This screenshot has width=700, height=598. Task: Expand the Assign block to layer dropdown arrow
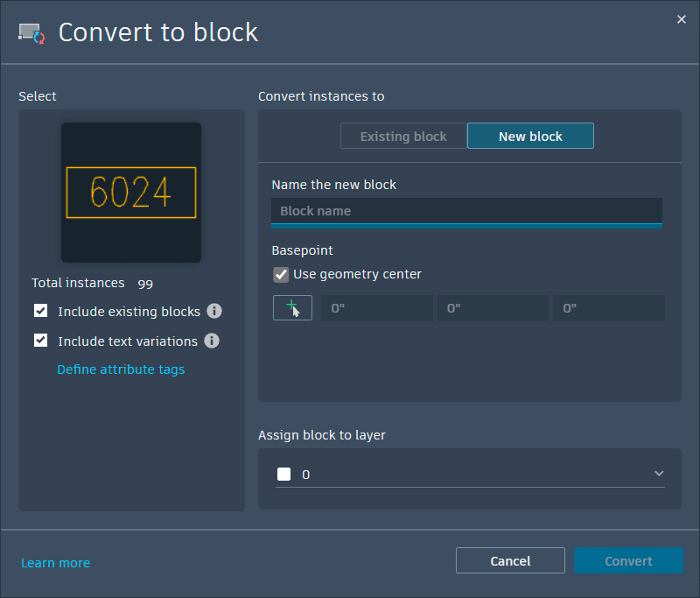pyautogui.click(x=658, y=474)
